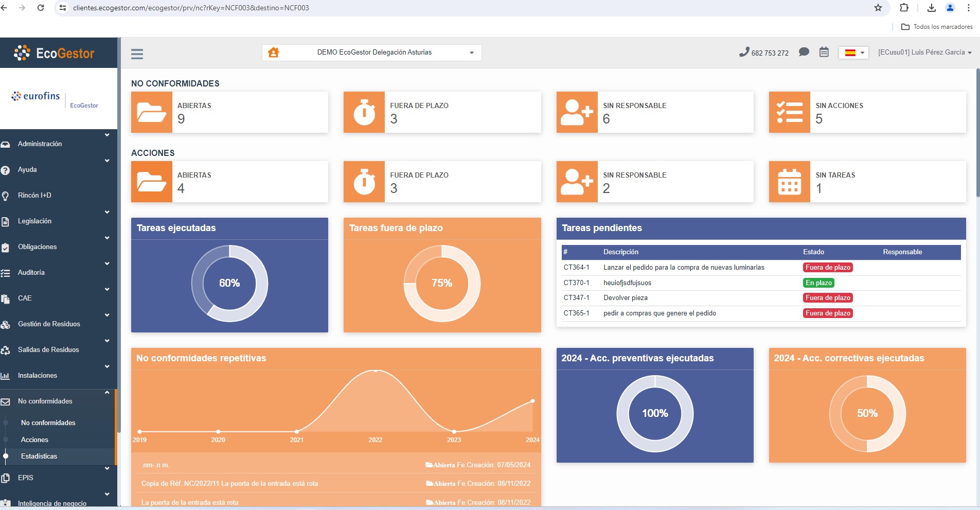980x510 pixels.
Task: Collapse the No conformidades sidebar section
Action: click(x=45, y=401)
